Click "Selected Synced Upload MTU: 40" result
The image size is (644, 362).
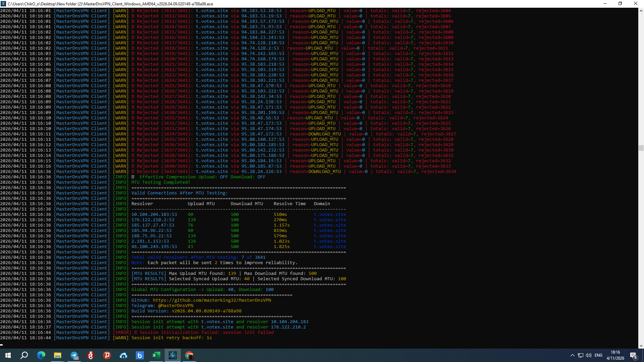tap(209, 279)
